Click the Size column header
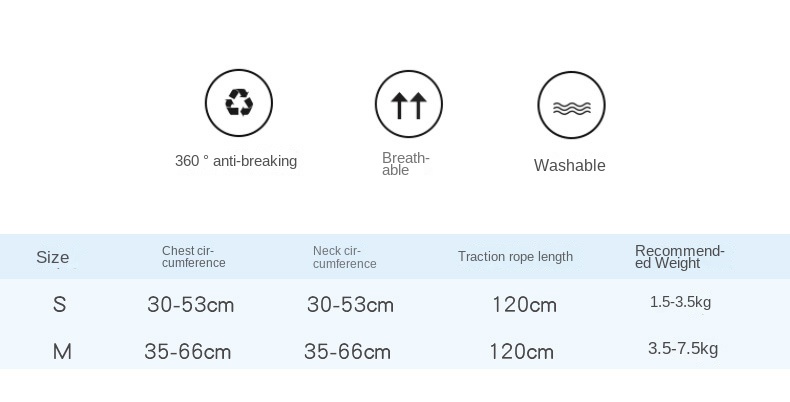Image resolution: width=790 pixels, height=402 pixels. coord(53,257)
